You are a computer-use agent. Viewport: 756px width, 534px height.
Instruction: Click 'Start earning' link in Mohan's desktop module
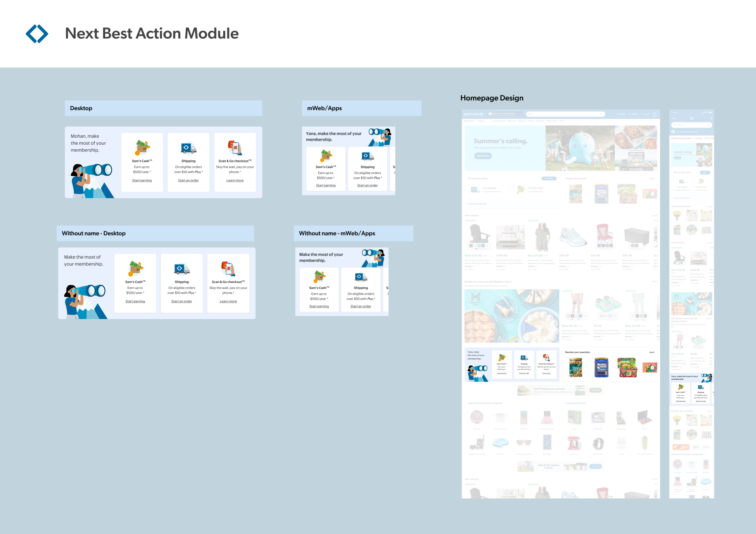tap(142, 180)
